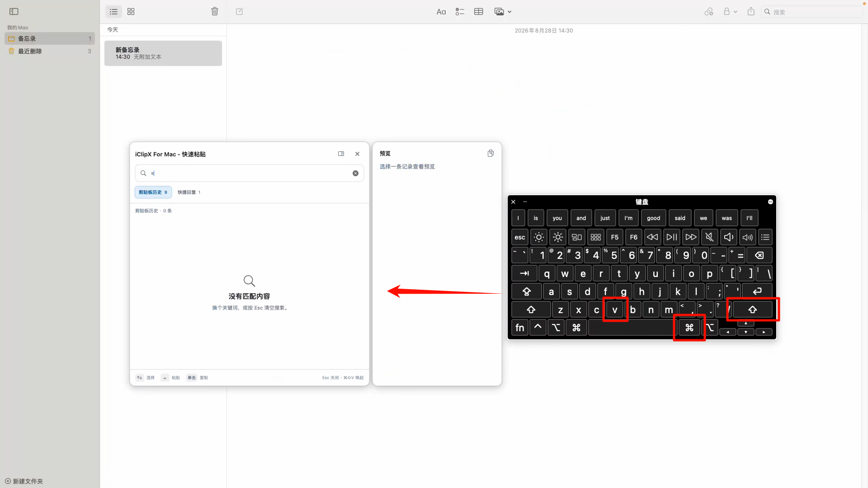The width and height of the screenshot is (868, 488).
Task: Toggle the left command key
Action: click(576, 328)
